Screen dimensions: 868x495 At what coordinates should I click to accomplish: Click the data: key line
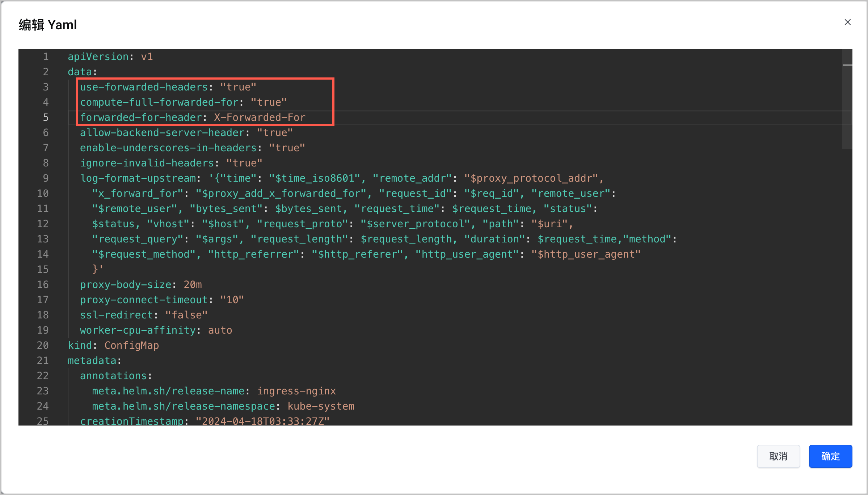point(82,72)
